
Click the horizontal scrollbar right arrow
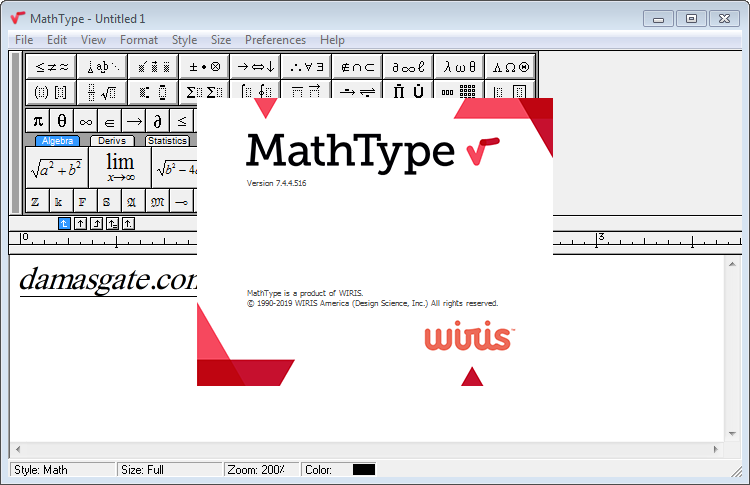(x=716, y=449)
